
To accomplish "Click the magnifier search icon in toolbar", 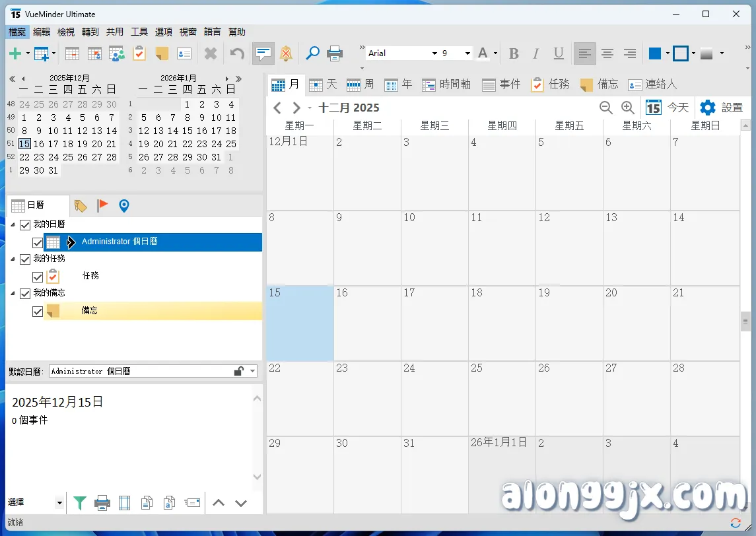I will pyautogui.click(x=312, y=53).
